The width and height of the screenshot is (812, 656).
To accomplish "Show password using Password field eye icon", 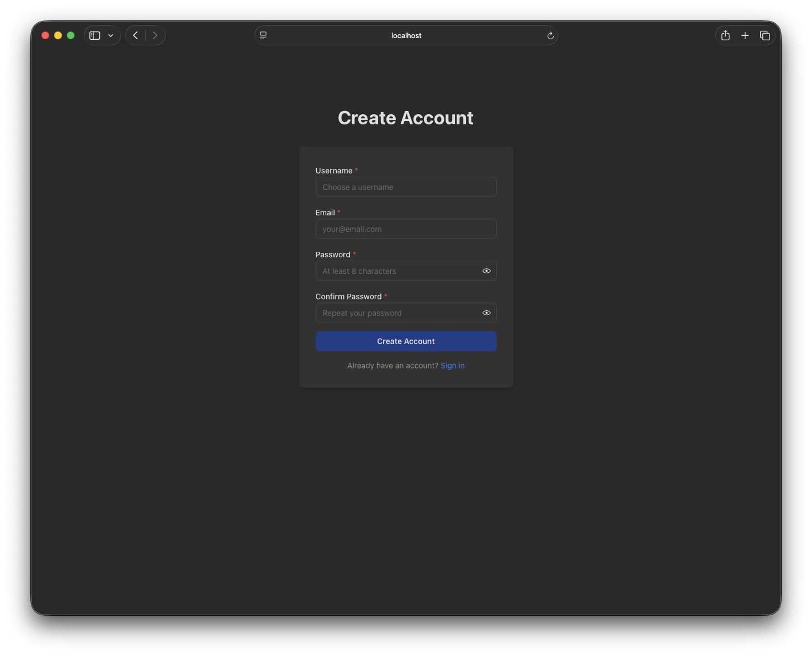I will coord(486,271).
